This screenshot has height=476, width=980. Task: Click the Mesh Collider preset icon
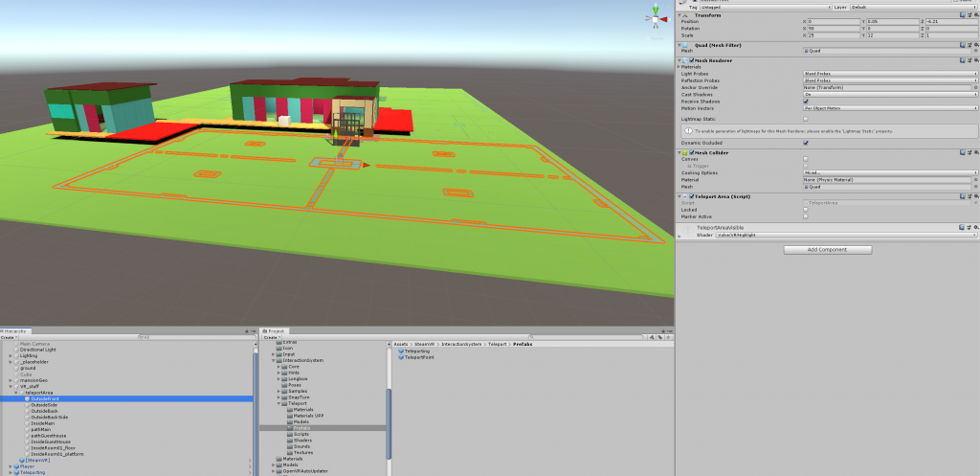click(x=968, y=152)
